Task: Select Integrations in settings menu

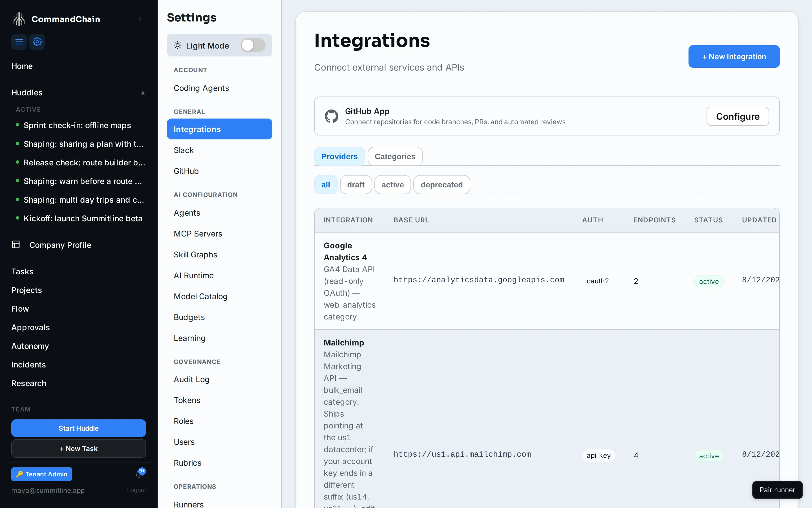Action: (x=219, y=129)
